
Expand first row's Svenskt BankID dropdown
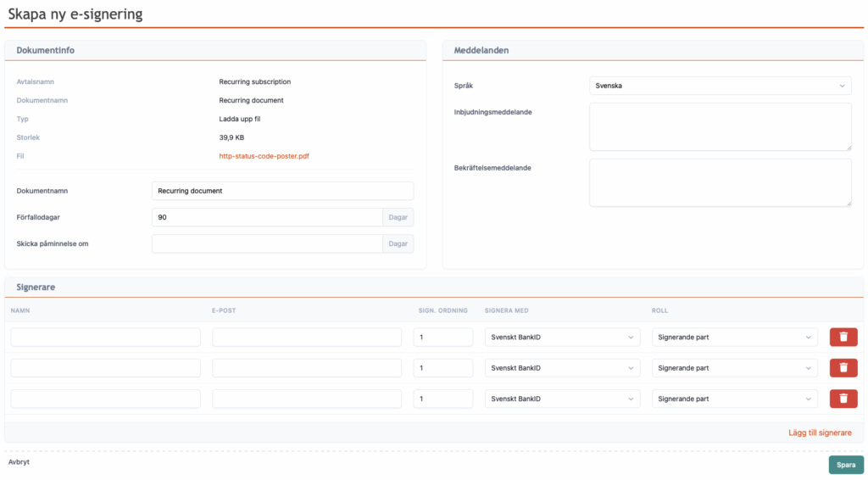[x=562, y=338]
